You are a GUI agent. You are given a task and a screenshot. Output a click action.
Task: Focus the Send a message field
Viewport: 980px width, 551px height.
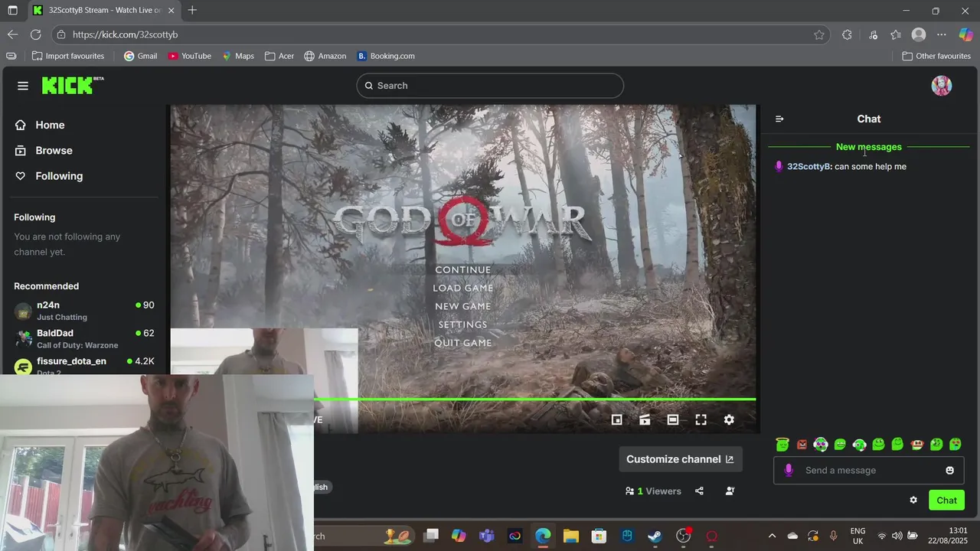(869, 470)
